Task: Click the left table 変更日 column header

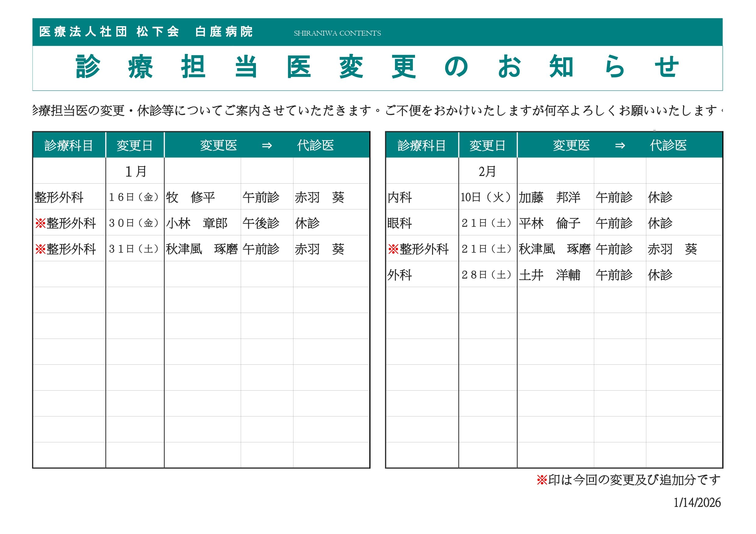Action: coord(135,146)
